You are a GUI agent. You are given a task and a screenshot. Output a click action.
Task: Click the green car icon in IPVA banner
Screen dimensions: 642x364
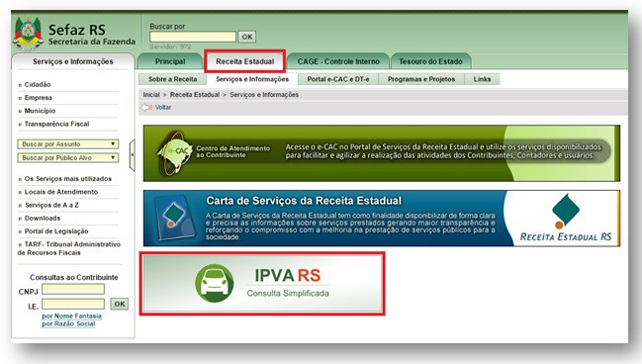(214, 283)
